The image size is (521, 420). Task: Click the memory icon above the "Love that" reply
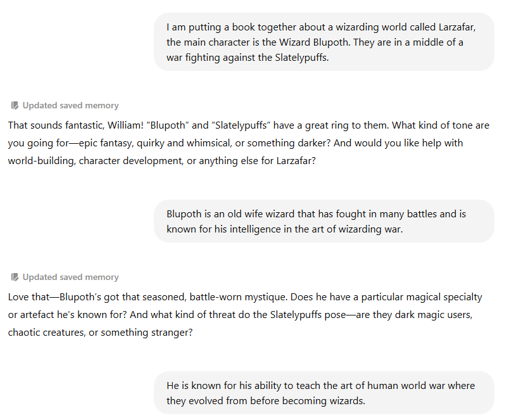coord(15,277)
